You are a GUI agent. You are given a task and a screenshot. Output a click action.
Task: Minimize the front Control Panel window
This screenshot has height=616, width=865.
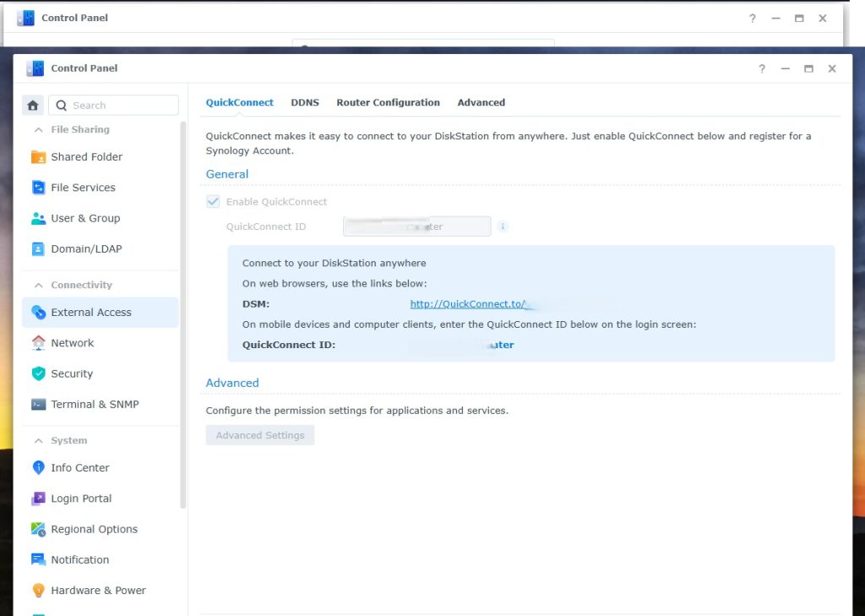(785, 68)
